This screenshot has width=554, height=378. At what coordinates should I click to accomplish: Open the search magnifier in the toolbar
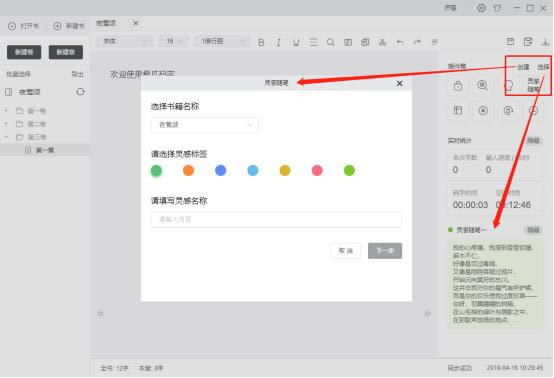pos(330,42)
